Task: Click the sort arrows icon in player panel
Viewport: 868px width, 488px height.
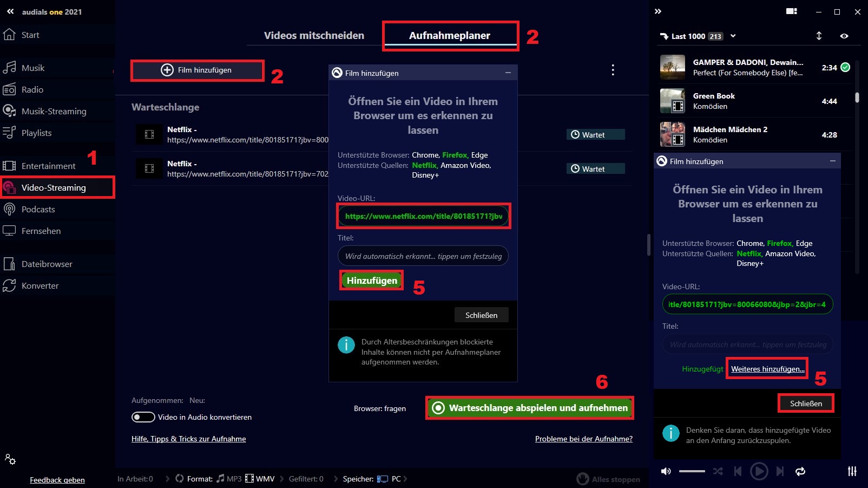Action: pos(819,36)
